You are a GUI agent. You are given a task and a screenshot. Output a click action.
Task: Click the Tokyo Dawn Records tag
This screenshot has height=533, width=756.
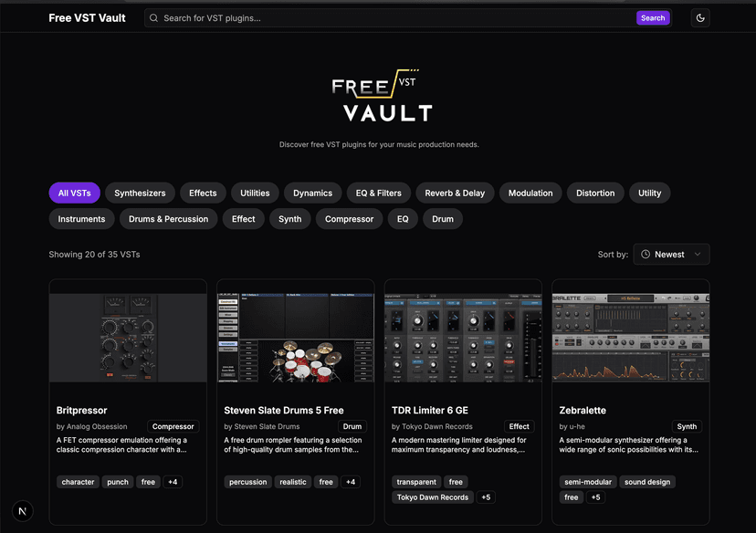pyautogui.click(x=433, y=497)
